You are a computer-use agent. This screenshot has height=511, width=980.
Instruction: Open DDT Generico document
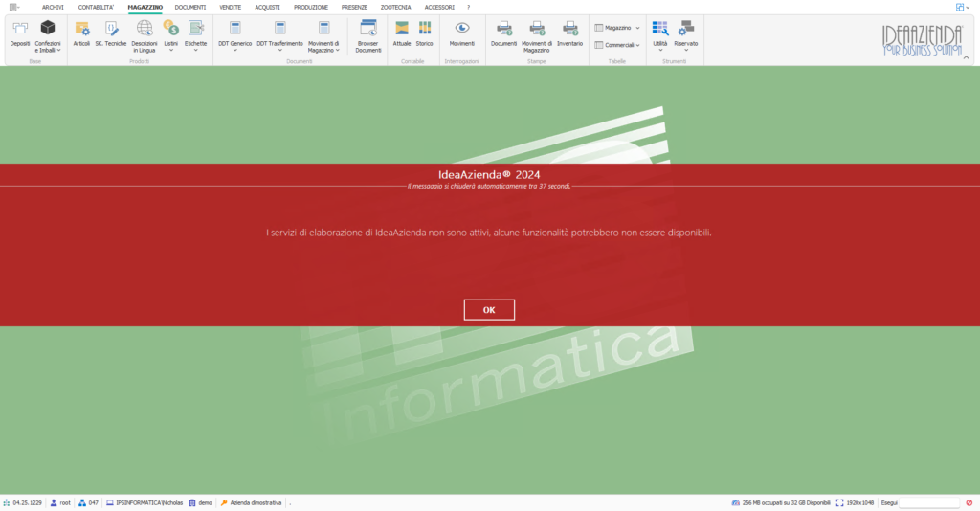pyautogui.click(x=235, y=36)
